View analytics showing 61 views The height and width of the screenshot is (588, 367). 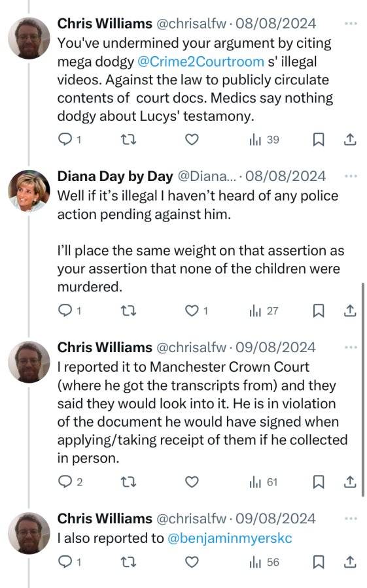pos(264,482)
